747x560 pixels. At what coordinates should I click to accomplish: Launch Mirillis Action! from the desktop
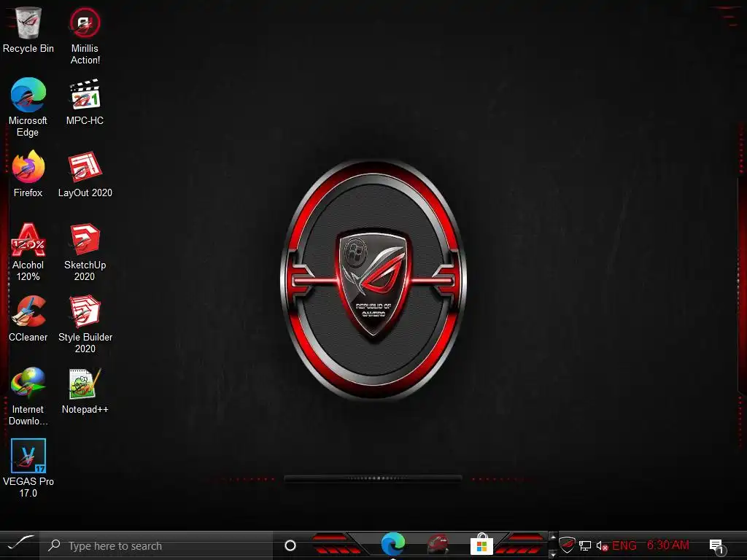(85, 35)
